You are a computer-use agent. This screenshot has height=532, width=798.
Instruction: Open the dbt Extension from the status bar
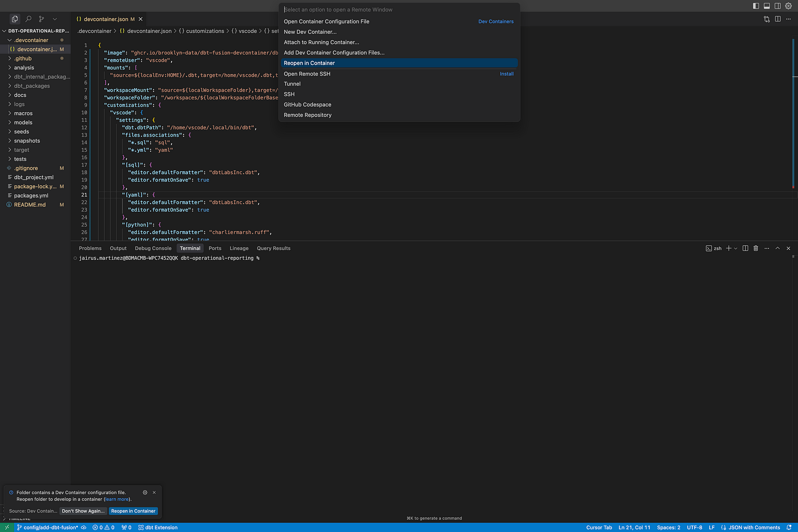pos(158,527)
